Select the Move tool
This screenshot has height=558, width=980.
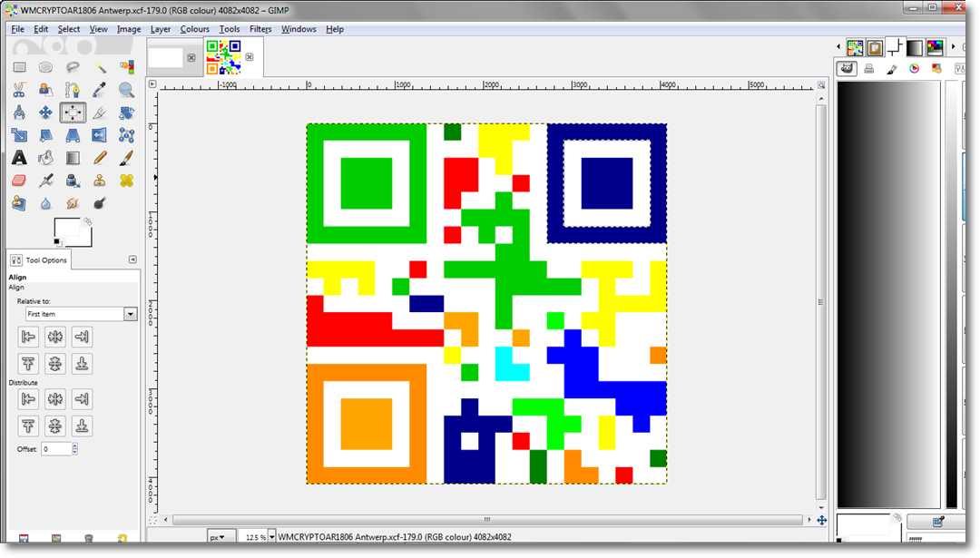(x=45, y=113)
